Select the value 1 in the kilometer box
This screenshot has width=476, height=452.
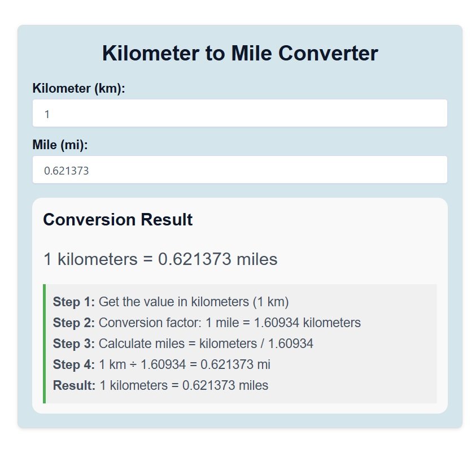coord(47,114)
